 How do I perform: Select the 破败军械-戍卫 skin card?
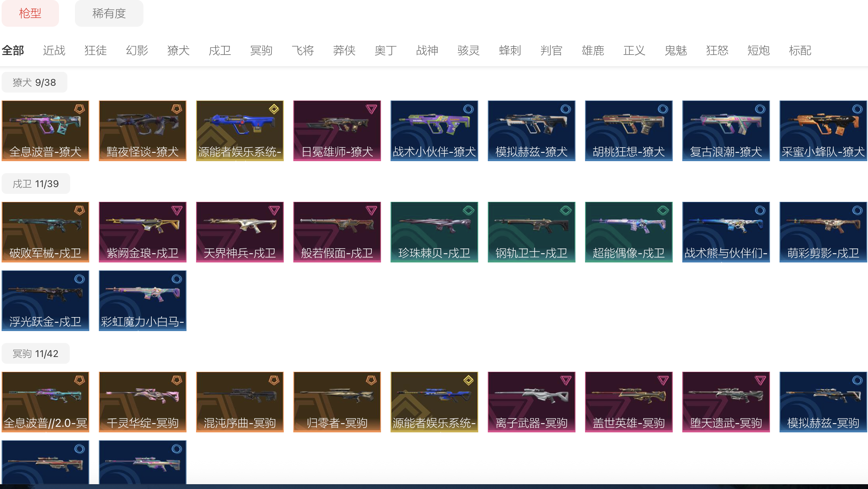45,232
